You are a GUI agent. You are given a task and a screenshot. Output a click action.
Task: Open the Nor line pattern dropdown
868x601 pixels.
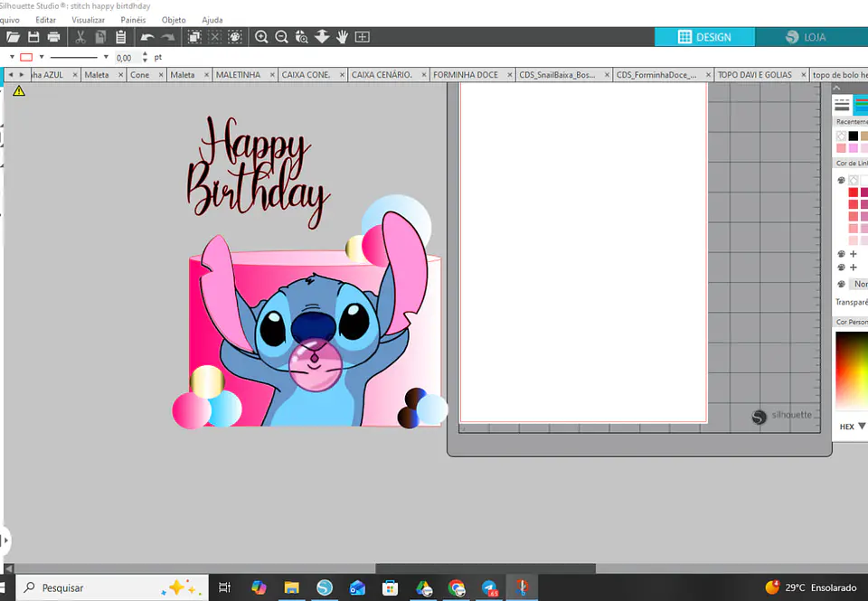(x=859, y=284)
